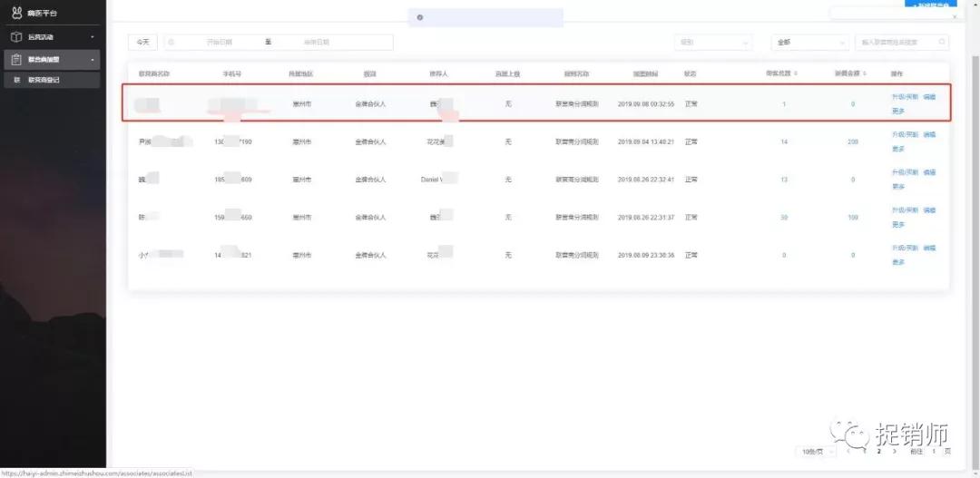Go to the previous page arrow
This screenshot has height=478, width=980.
coord(848,451)
